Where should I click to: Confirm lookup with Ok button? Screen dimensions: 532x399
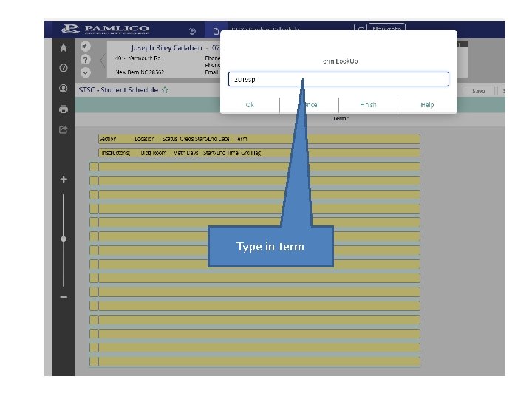(x=250, y=105)
